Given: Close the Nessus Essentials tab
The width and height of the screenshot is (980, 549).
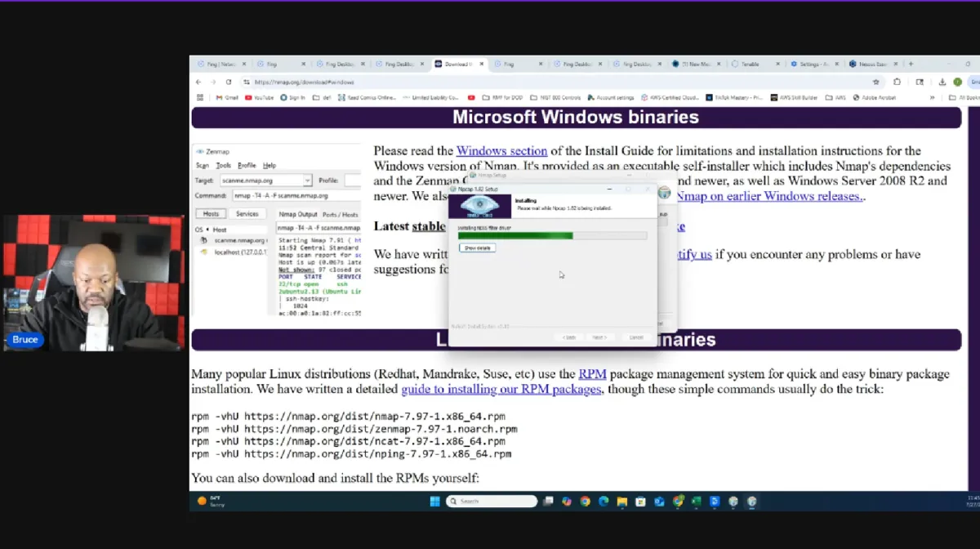Looking at the screenshot, I should click(895, 64).
